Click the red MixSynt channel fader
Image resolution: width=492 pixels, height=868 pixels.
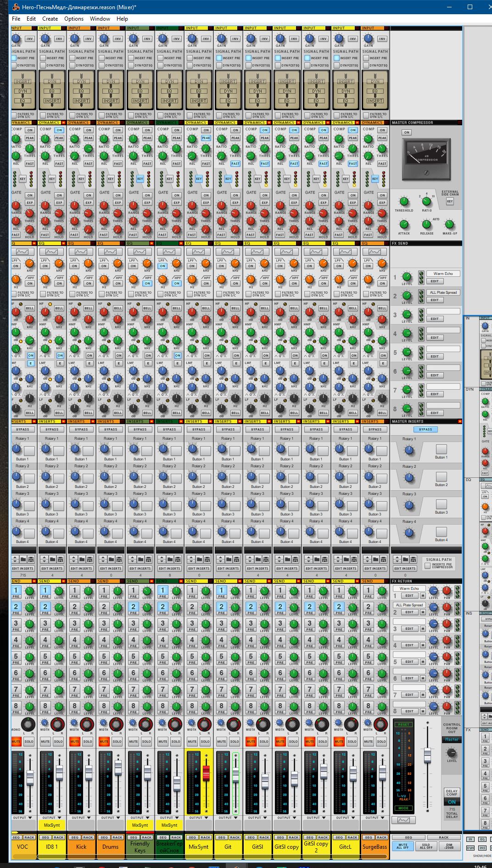coord(206,773)
